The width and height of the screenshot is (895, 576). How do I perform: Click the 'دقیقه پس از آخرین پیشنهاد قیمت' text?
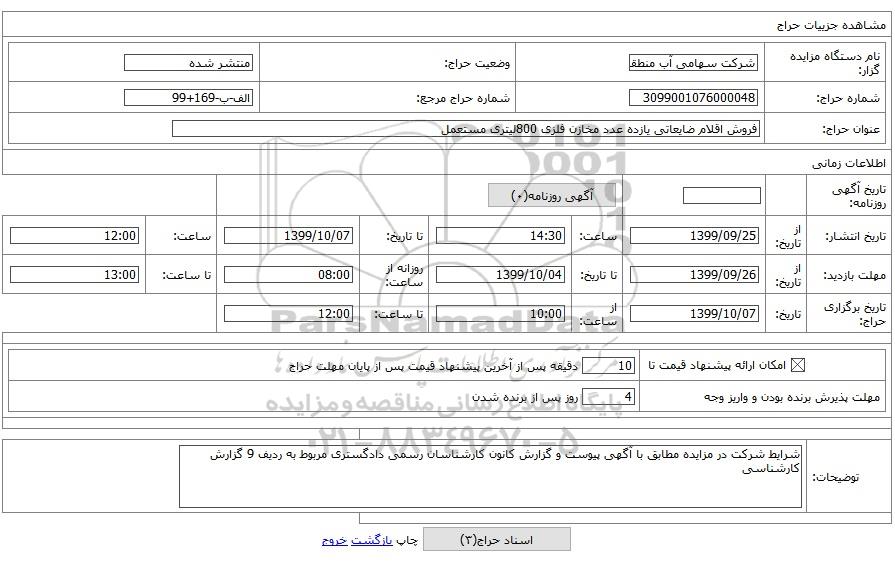click(433, 366)
